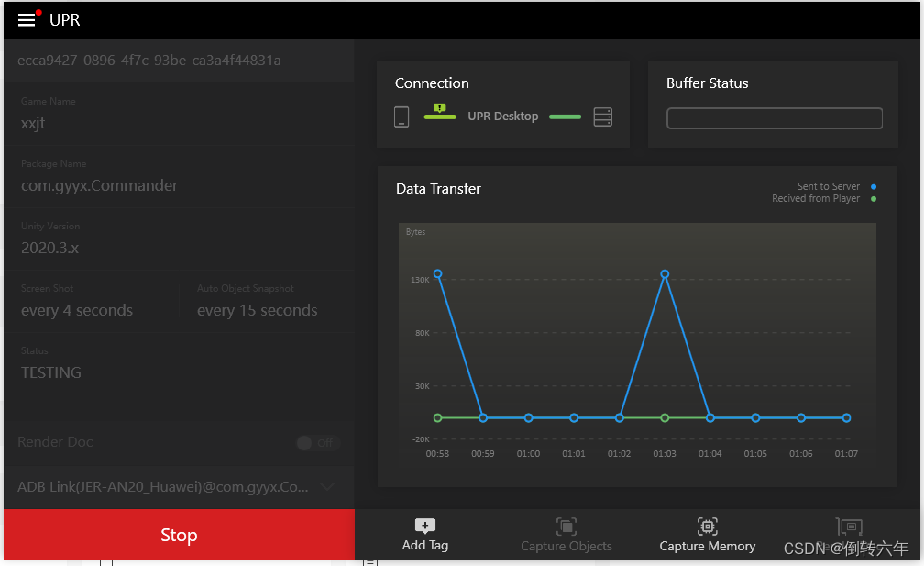Click the blue data point at 01:07
Image resolution: width=924 pixels, height=566 pixels.
click(x=846, y=418)
